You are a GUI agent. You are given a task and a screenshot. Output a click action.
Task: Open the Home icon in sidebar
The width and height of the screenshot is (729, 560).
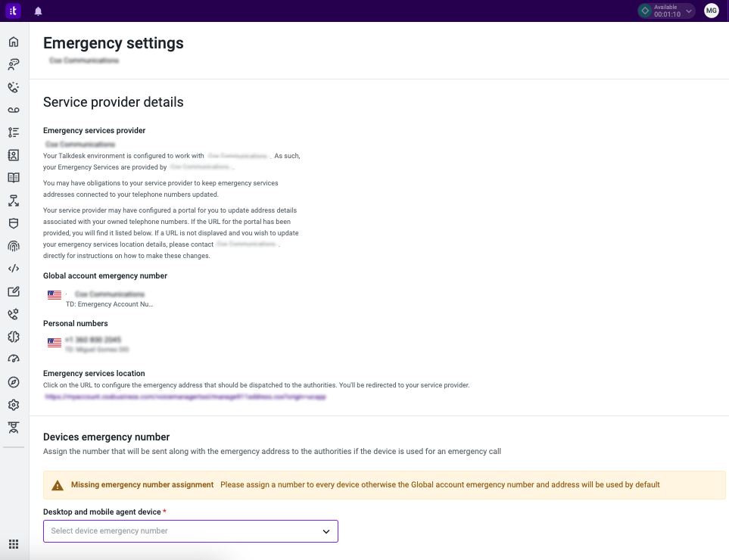pos(14,42)
